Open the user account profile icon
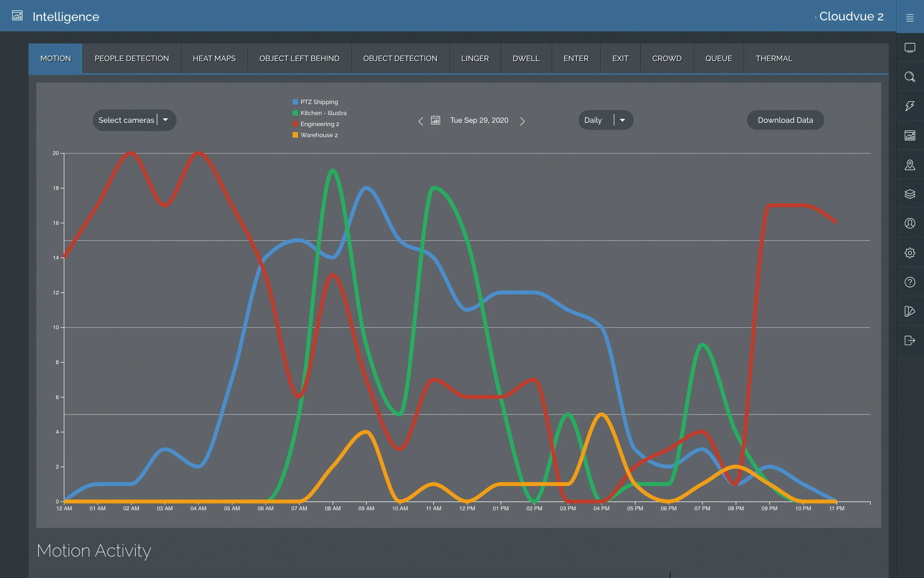The image size is (924, 578). coord(910,223)
